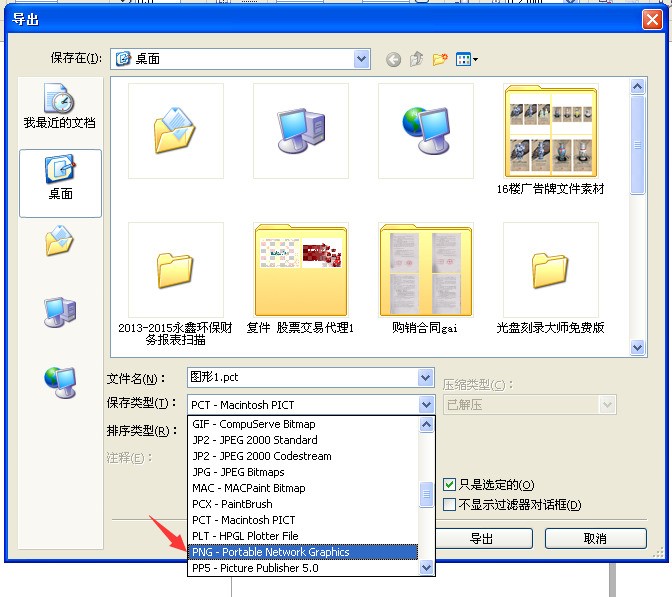
Task: Expand the 保存在 location dropdown
Action: [362, 59]
